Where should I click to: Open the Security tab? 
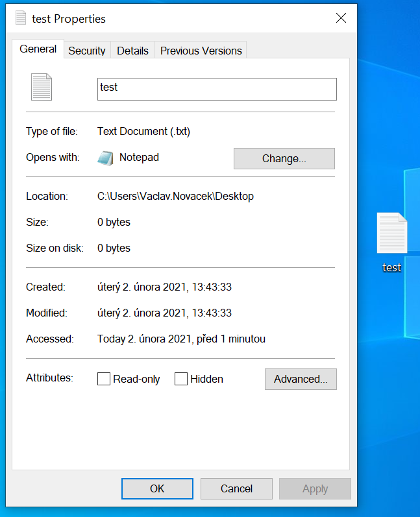87,51
